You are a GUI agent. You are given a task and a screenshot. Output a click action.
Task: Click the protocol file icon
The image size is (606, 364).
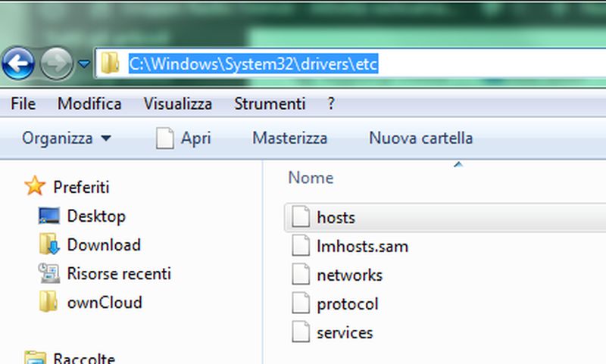pyautogui.click(x=301, y=303)
